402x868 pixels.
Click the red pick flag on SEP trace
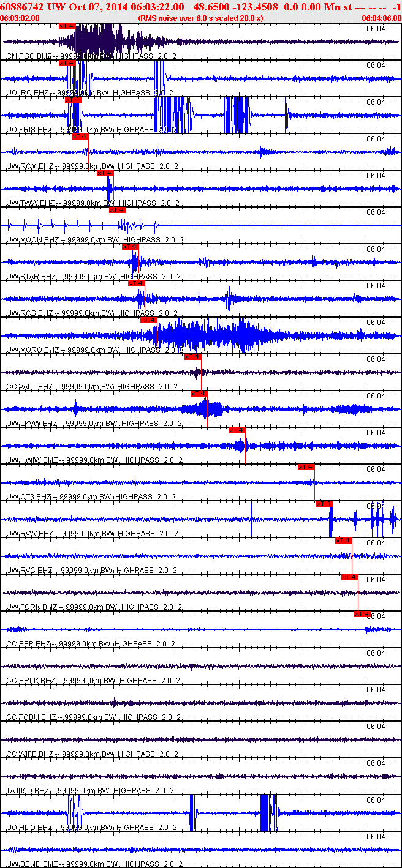[363, 614]
